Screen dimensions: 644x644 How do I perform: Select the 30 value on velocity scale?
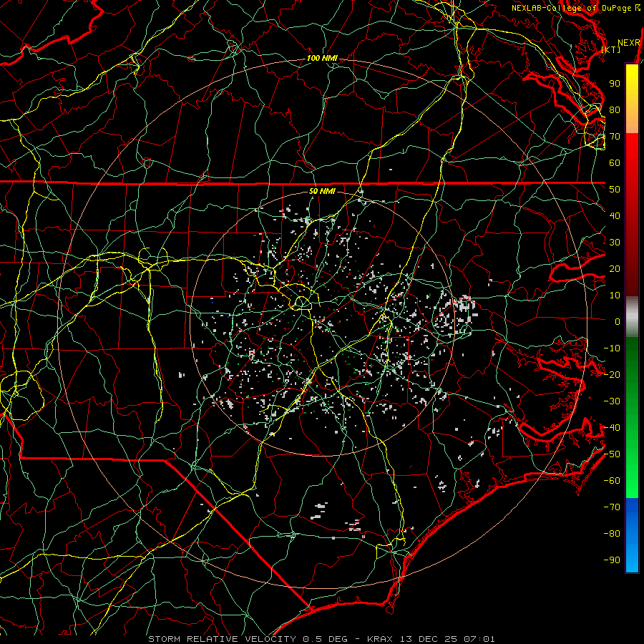pos(615,243)
